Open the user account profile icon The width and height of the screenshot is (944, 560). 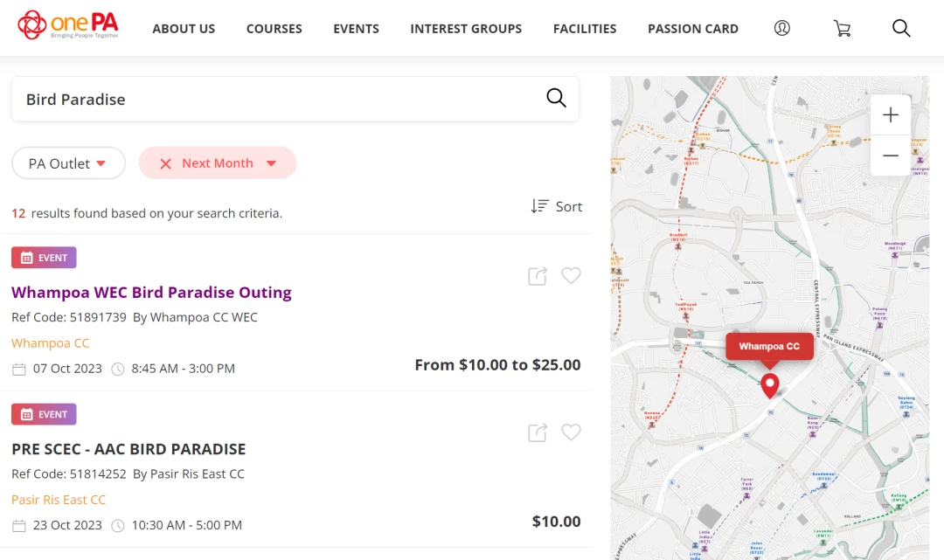(x=781, y=28)
